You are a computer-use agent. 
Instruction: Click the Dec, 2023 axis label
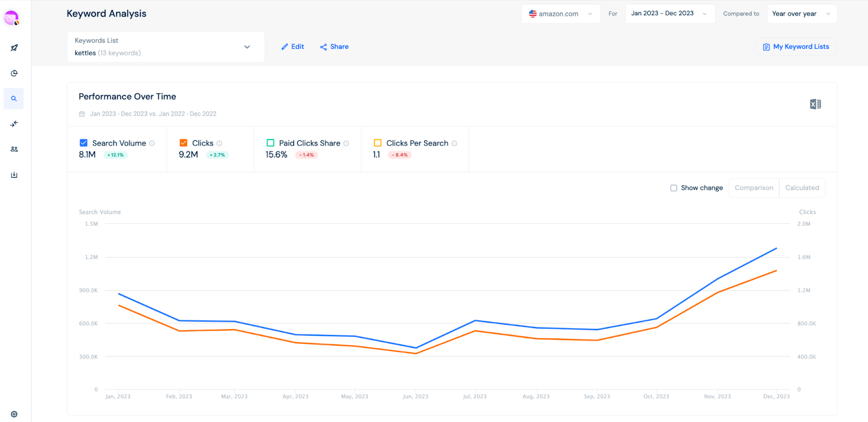tap(776, 396)
